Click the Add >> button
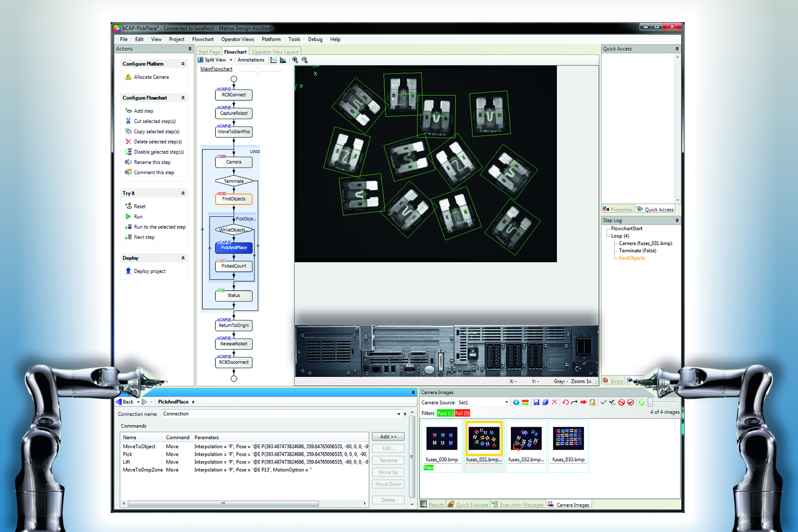798x532 pixels. 388,437
